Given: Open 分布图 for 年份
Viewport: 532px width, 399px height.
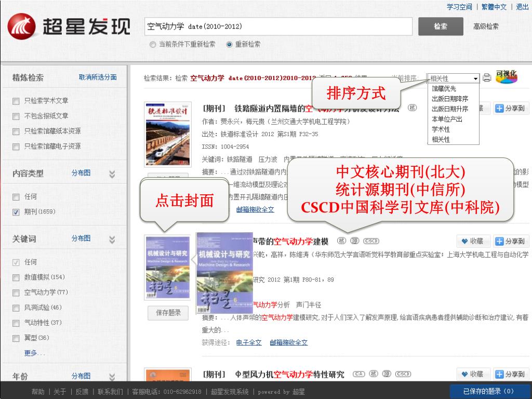Looking at the screenshot, I should pos(81,376).
